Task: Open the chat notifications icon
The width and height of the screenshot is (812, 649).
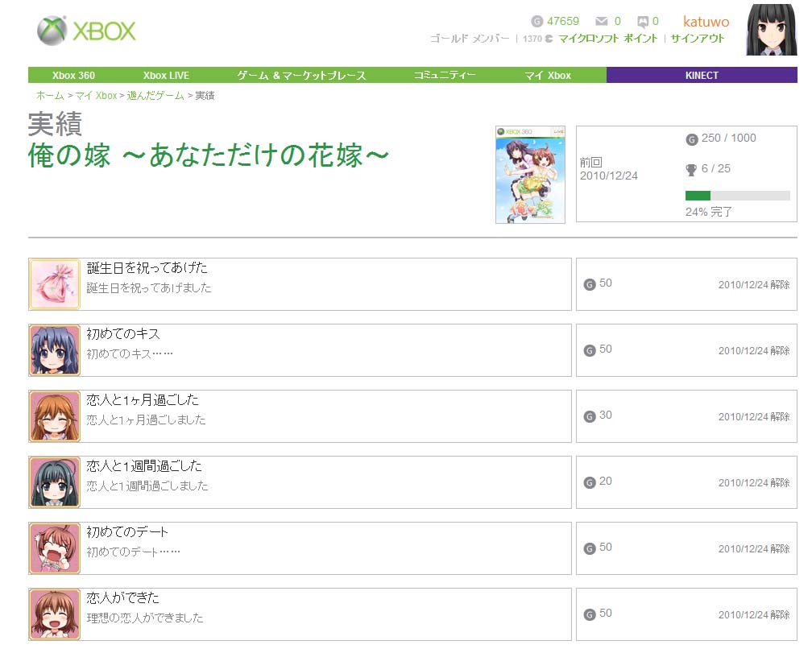Action: click(643, 22)
